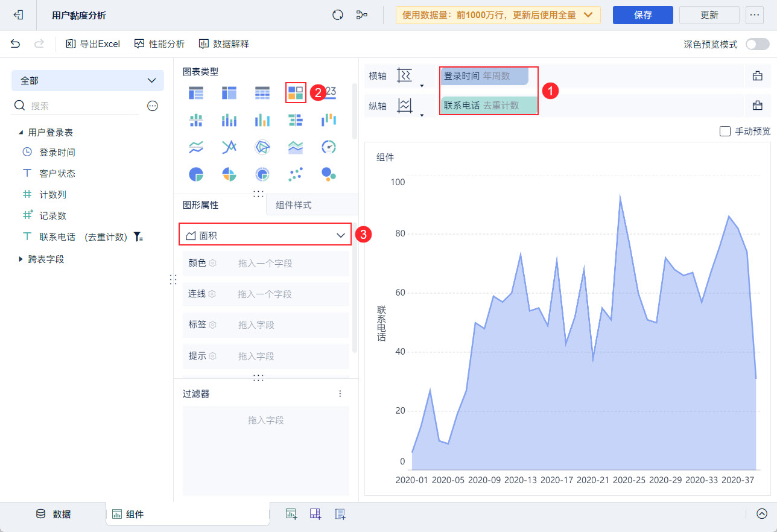Select the gauge dashboard chart type
Viewport: 777px width, 532px height.
328,147
